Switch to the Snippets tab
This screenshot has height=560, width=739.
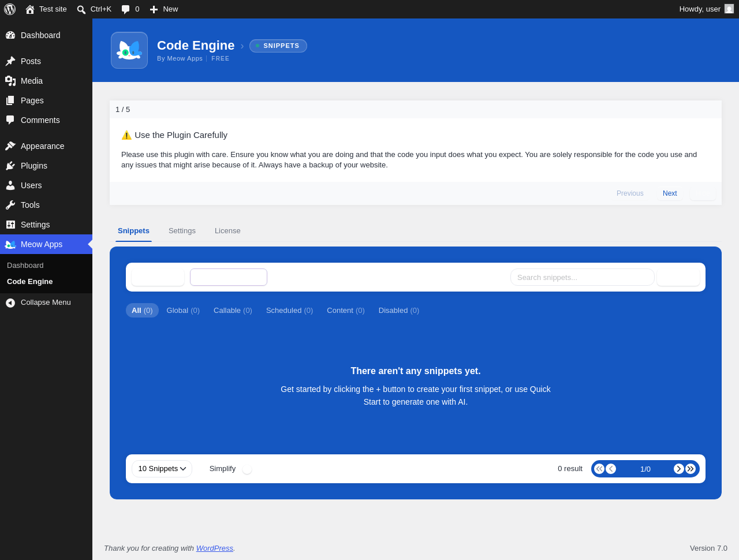click(x=133, y=231)
